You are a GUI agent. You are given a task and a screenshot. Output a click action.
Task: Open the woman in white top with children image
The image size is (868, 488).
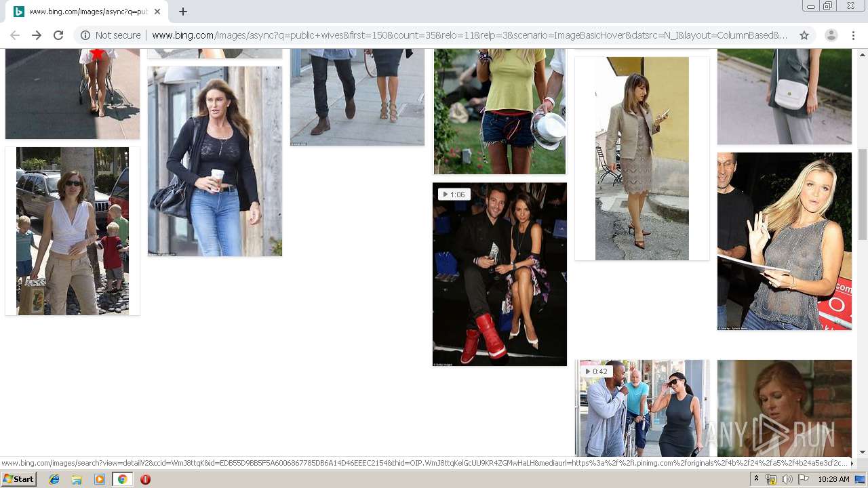coord(73,231)
